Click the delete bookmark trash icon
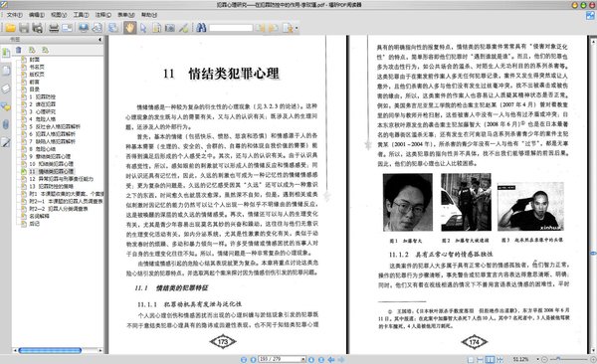 point(19,50)
